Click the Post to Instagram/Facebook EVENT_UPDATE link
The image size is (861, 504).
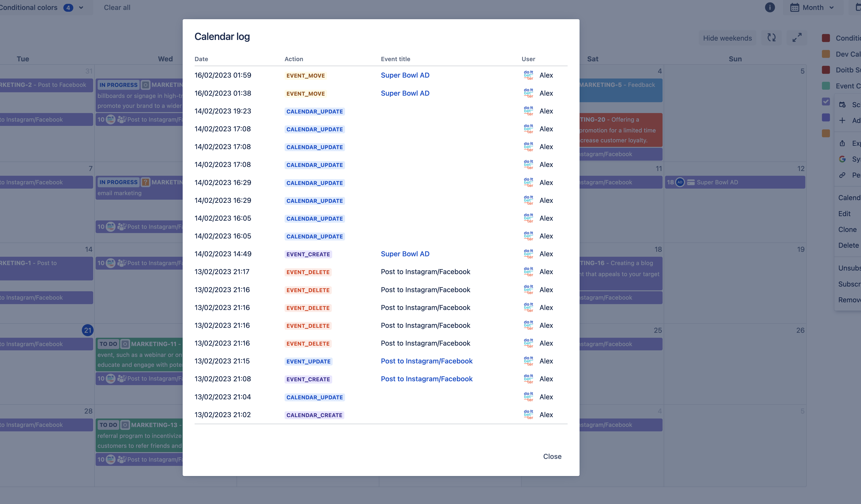(426, 361)
